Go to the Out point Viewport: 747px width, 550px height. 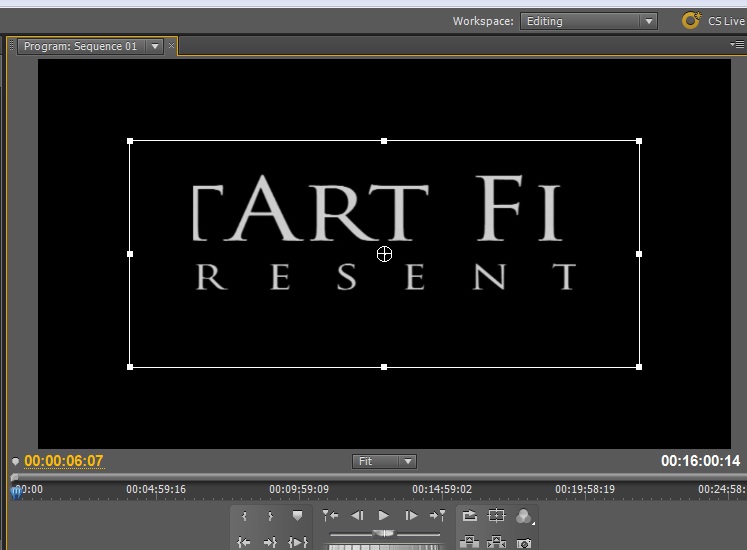coord(270,542)
